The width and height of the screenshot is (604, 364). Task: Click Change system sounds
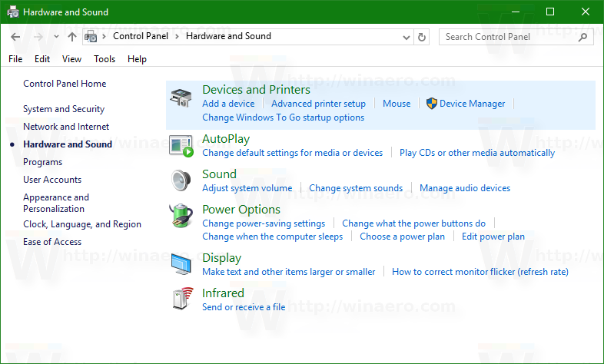(x=356, y=188)
